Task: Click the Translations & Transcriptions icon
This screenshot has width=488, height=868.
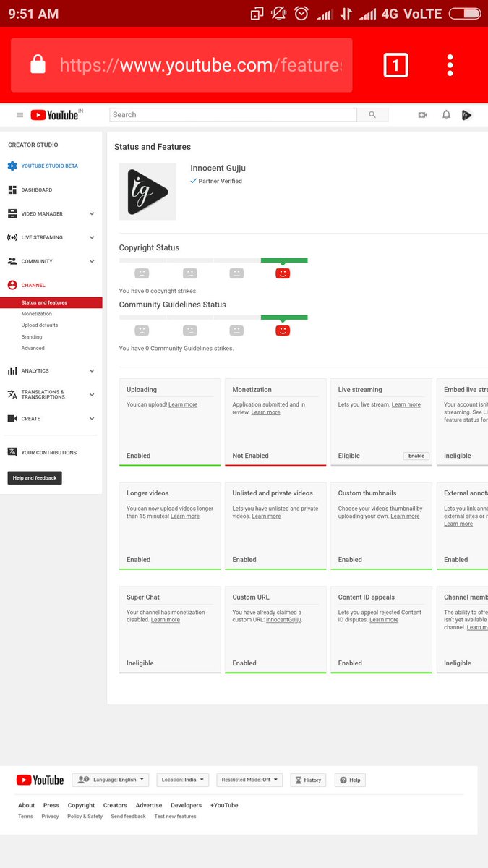Action: click(x=12, y=394)
